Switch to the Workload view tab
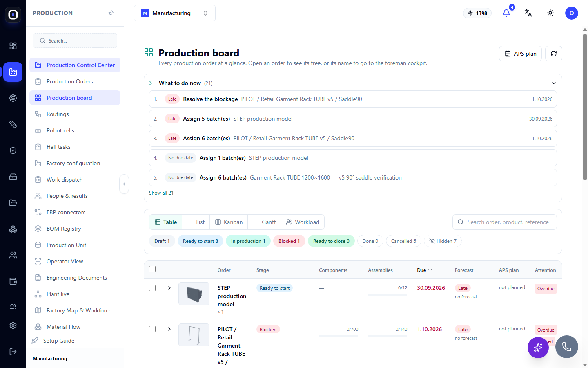The image size is (588, 368). pyautogui.click(x=303, y=222)
